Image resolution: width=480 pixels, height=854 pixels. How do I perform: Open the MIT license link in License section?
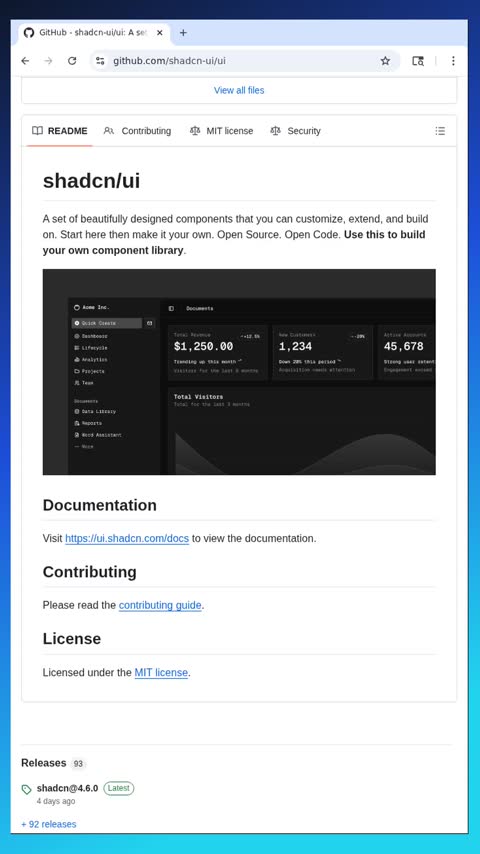pos(161,673)
